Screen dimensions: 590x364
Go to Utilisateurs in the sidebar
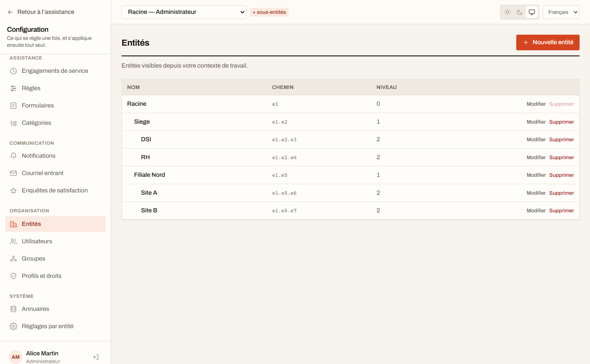pyautogui.click(x=55, y=241)
